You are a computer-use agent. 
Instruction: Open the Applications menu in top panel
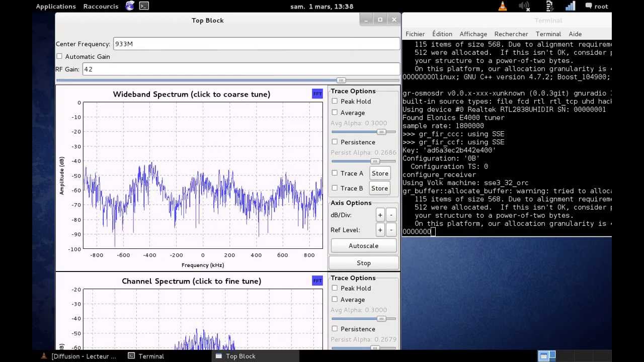[56, 7]
